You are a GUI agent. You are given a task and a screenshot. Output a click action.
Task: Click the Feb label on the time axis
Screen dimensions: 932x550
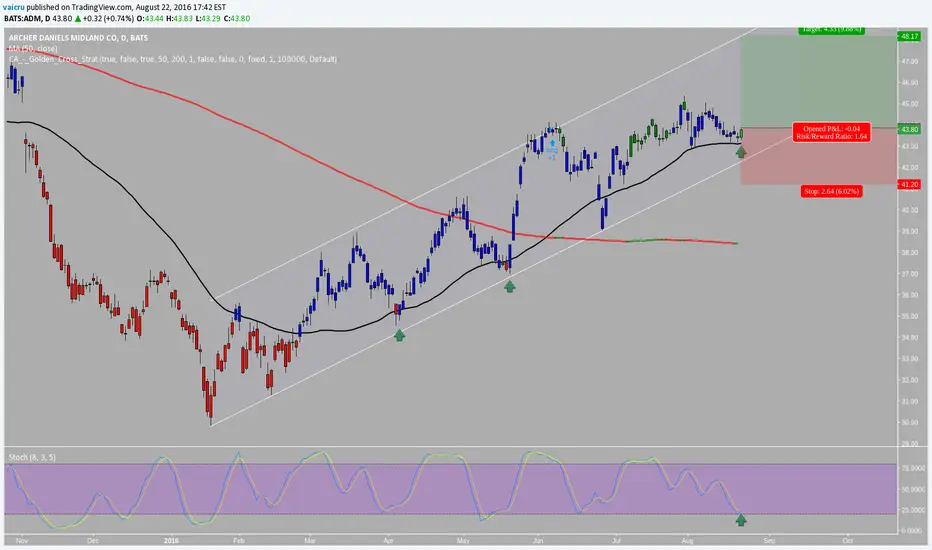coord(239,541)
